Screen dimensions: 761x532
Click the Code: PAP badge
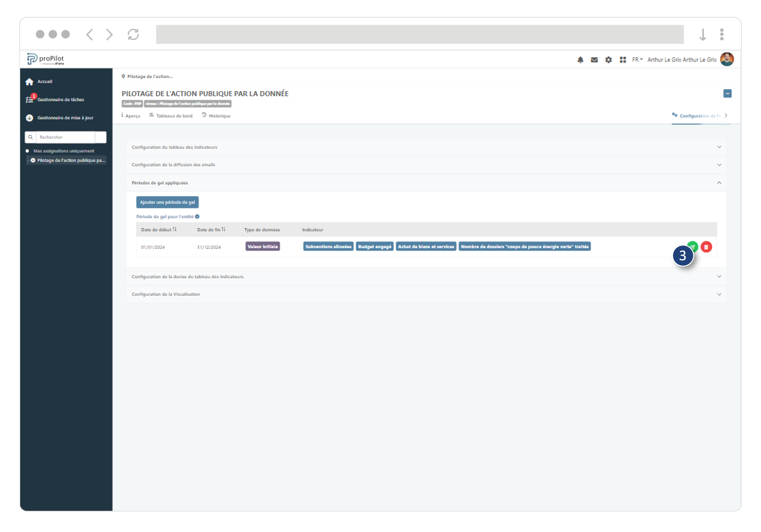(x=132, y=104)
